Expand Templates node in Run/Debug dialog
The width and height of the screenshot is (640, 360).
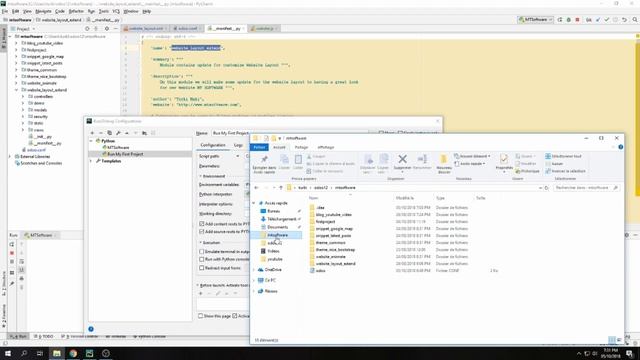91,161
